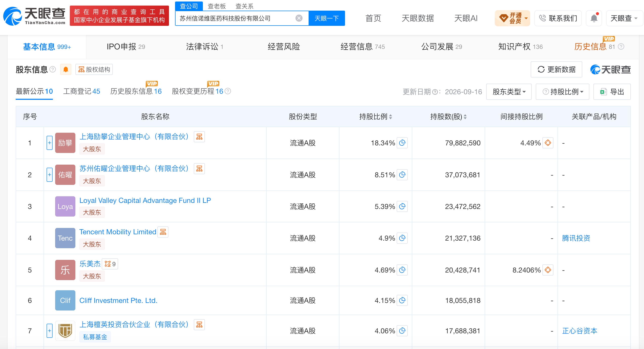Click the shareholder alert bell icon
The height and width of the screenshot is (349, 644).
click(x=66, y=69)
